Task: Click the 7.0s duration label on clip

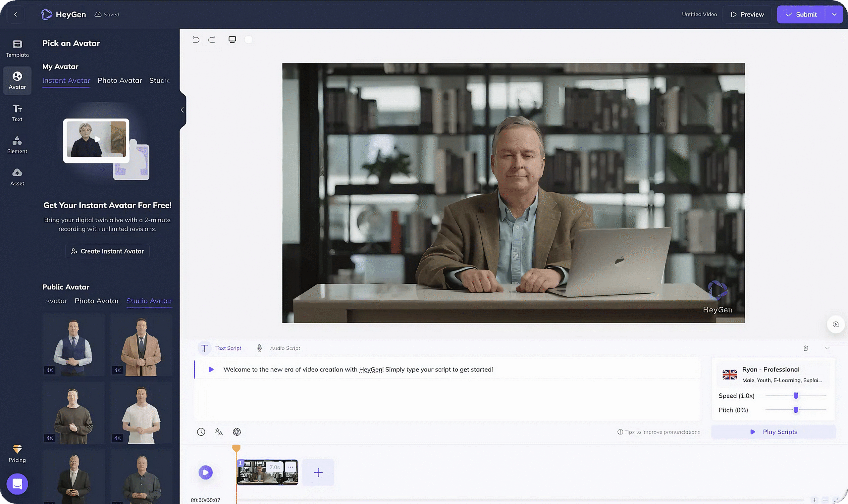Action: click(275, 467)
